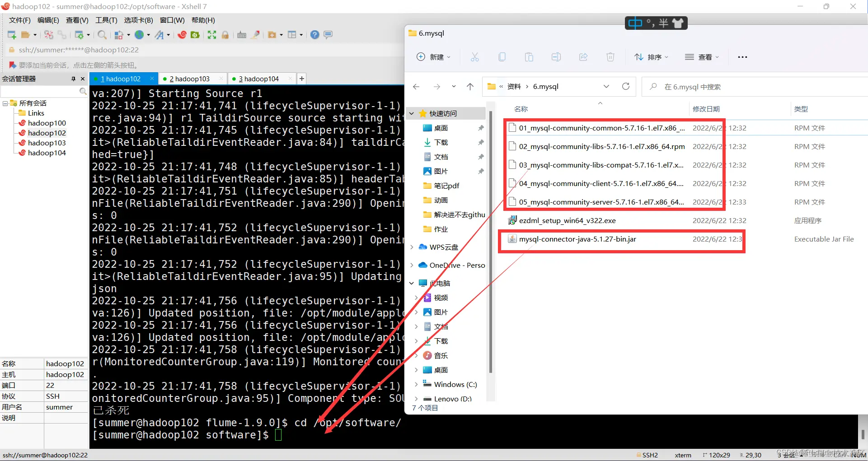Click Explorer up-directory arrow
Screen dimensions: 868x461
(470, 87)
